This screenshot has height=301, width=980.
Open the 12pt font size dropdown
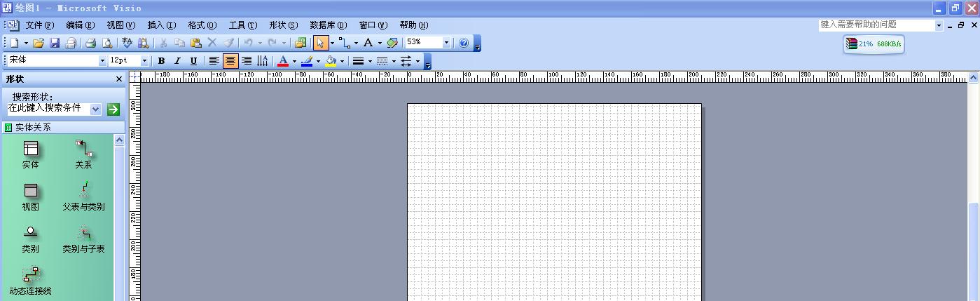145,61
